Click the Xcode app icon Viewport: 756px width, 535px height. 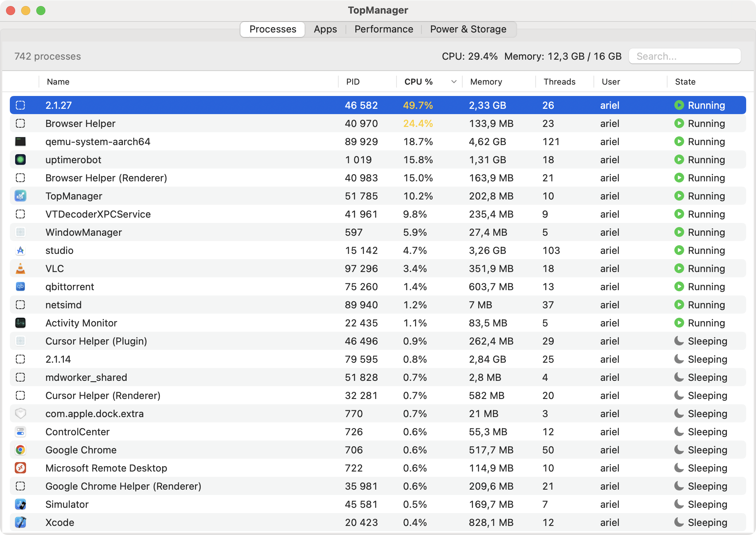(x=20, y=523)
